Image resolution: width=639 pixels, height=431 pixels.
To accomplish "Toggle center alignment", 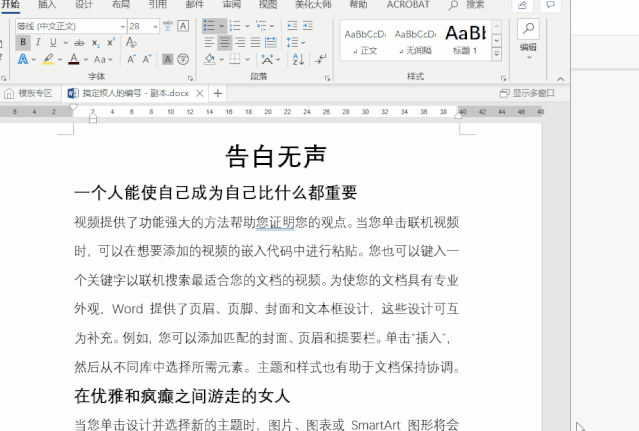I will click(224, 43).
